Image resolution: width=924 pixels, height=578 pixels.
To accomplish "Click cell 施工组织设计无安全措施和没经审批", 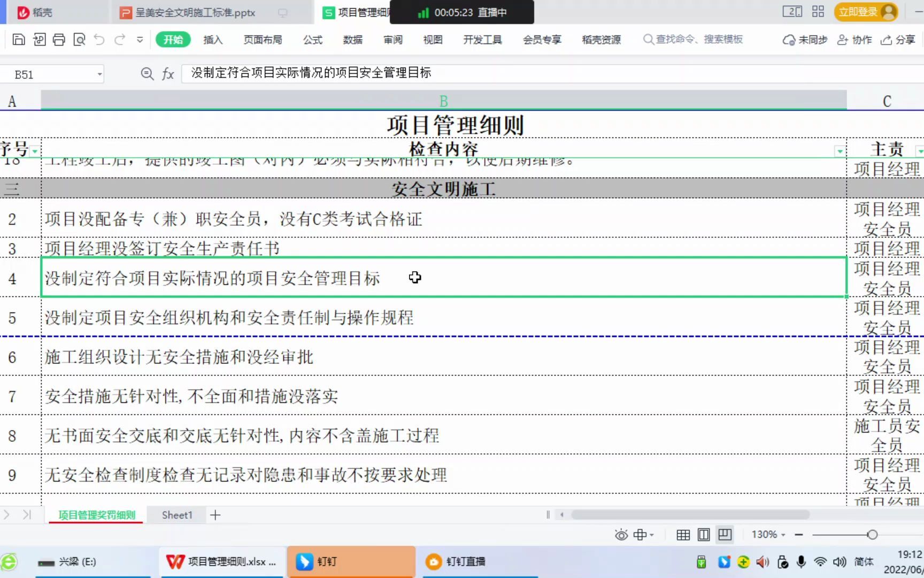I will click(x=444, y=357).
